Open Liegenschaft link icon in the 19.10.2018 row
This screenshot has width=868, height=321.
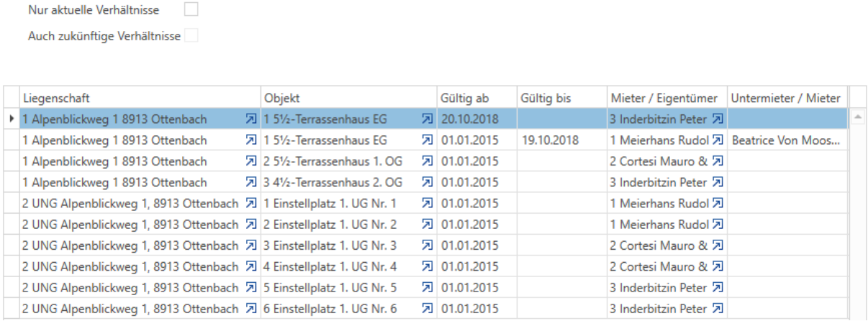tap(250, 140)
